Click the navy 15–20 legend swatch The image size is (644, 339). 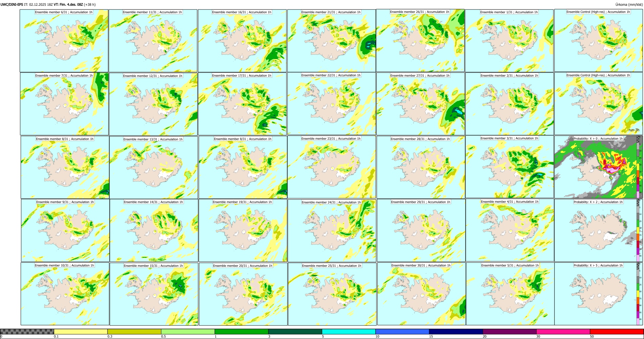(x=456, y=332)
